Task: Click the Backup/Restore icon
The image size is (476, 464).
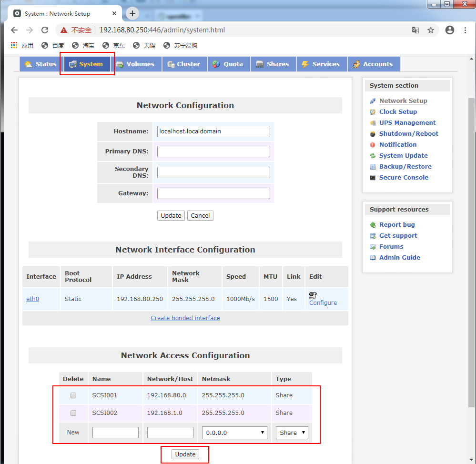Action: coord(373,166)
